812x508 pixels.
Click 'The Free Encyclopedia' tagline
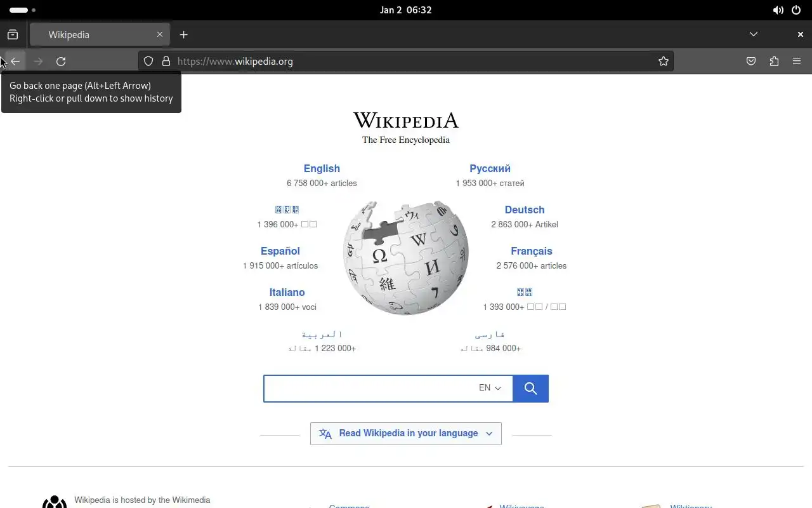[x=406, y=140]
